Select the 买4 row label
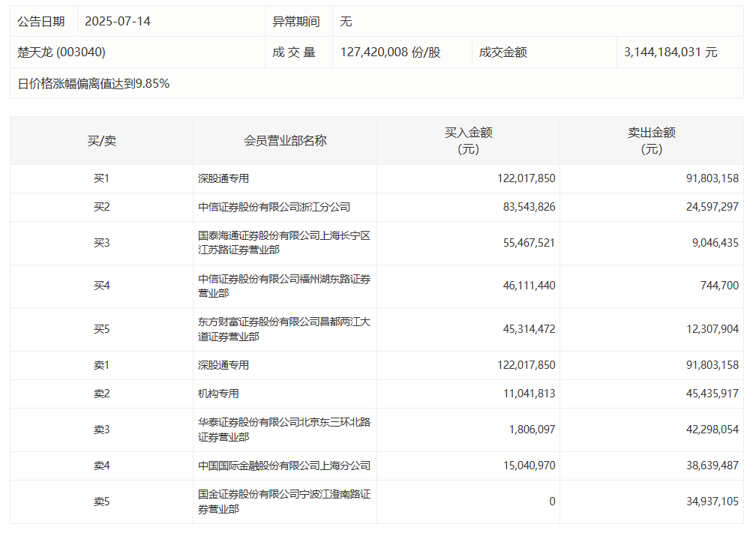Image resolution: width=756 pixels, height=533 pixels. [102, 286]
